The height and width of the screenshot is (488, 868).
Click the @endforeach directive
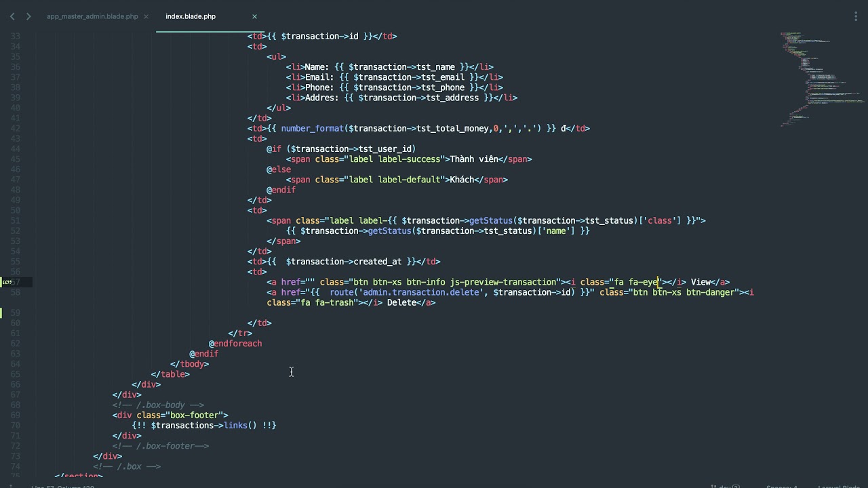click(235, 344)
